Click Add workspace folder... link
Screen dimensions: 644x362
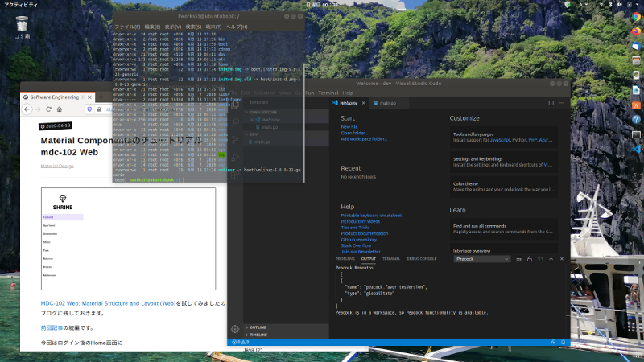click(364, 139)
